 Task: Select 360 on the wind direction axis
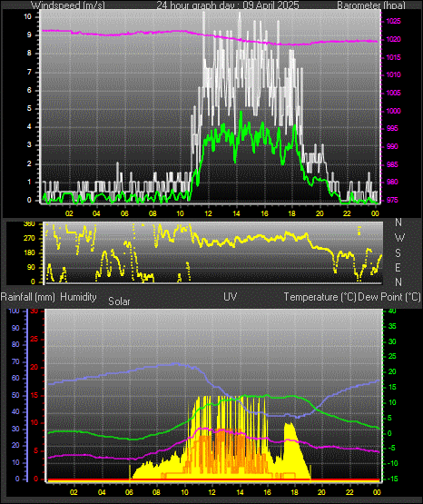click(29, 224)
